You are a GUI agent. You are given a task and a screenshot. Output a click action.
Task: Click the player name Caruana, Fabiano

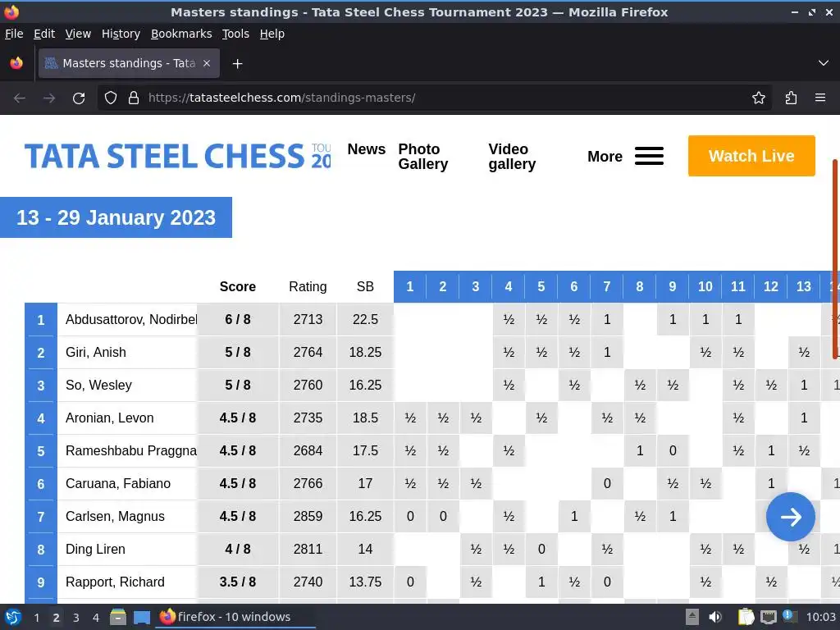tap(118, 483)
